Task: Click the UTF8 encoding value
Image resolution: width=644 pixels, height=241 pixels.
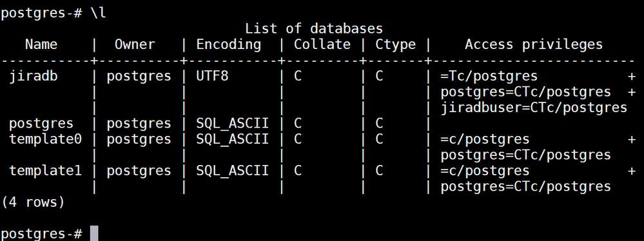Action: pyautogui.click(x=212, y=77)
